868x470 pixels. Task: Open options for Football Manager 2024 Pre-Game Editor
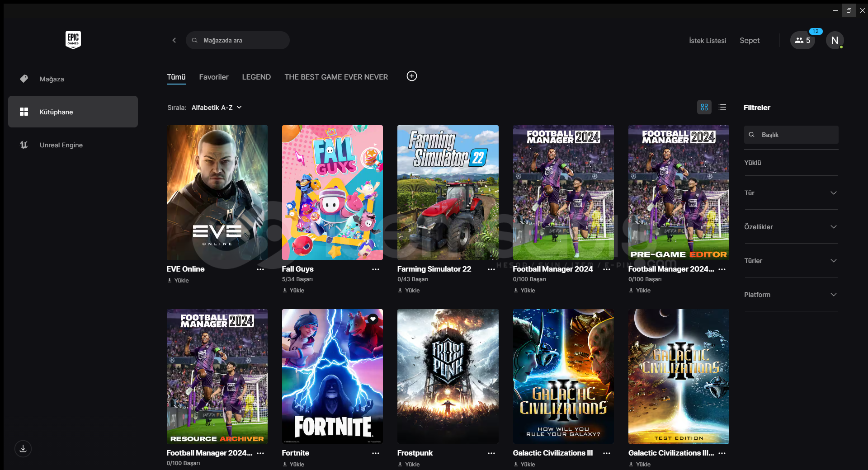point(722,269)
